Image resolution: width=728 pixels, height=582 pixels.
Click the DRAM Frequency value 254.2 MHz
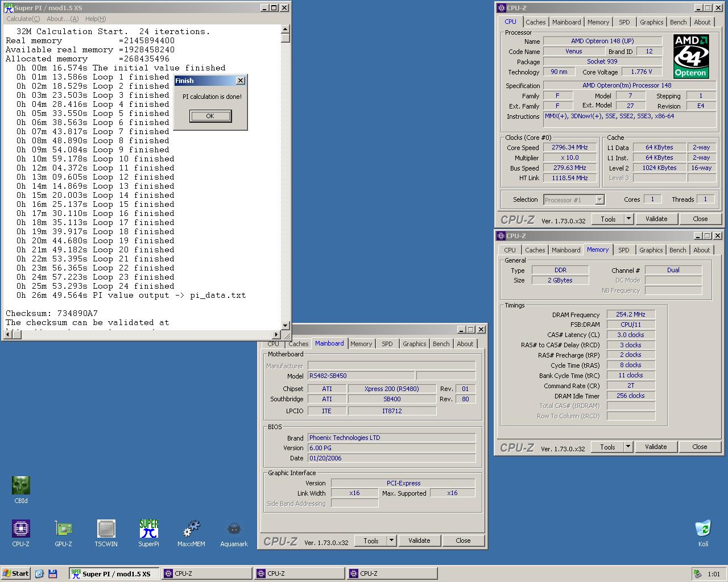[x=631, y=314]
